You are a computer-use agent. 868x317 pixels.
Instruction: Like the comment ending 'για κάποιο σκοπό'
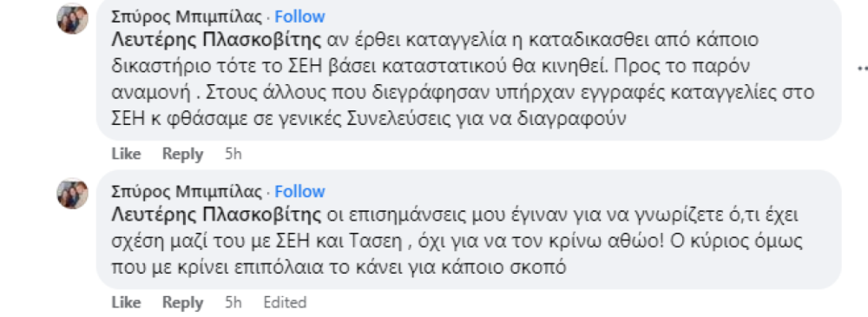pyautogui.click(x=126, y=302)
